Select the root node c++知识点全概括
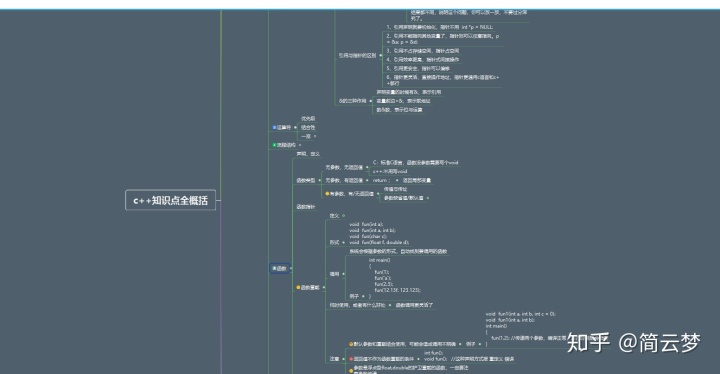This screenshot has width=720, height=374. [x=170, y=200]
